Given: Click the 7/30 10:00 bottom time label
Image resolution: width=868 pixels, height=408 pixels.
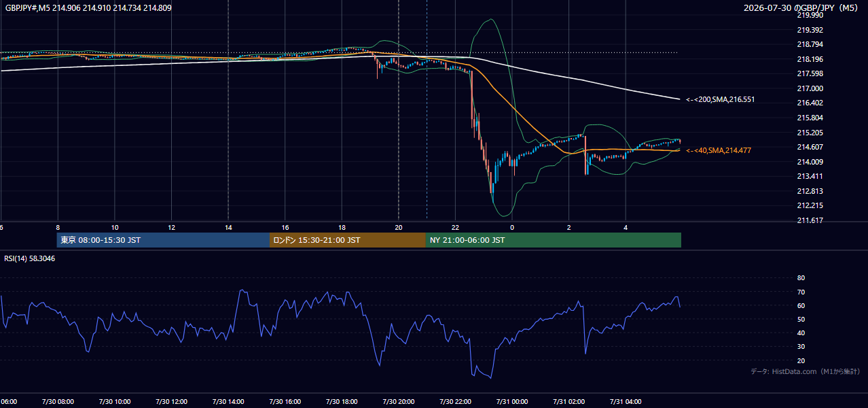Looking at the screenshot, I should coord(115,402).
